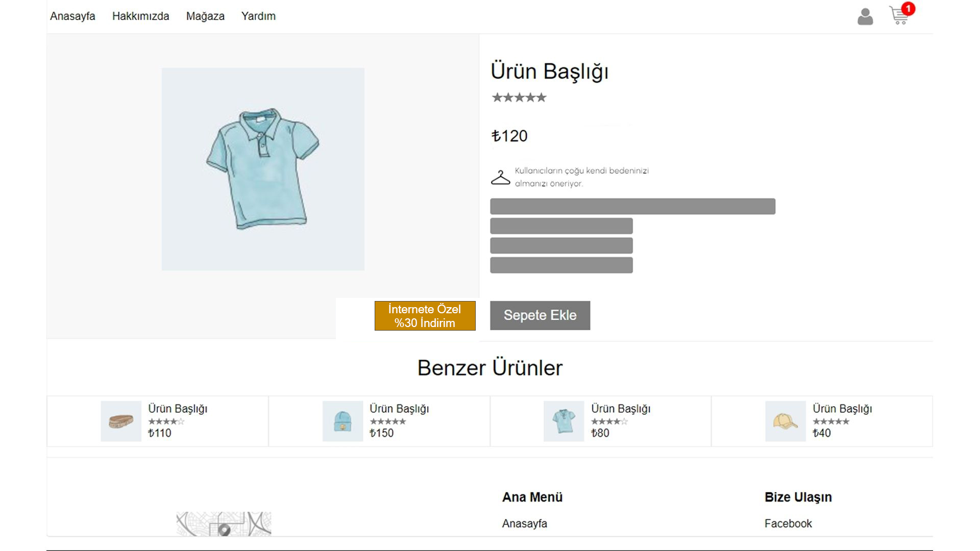Click the Anasayfa link under Ana Menü
The height and width of the screenshot is (551, 980).
point(524,523)
